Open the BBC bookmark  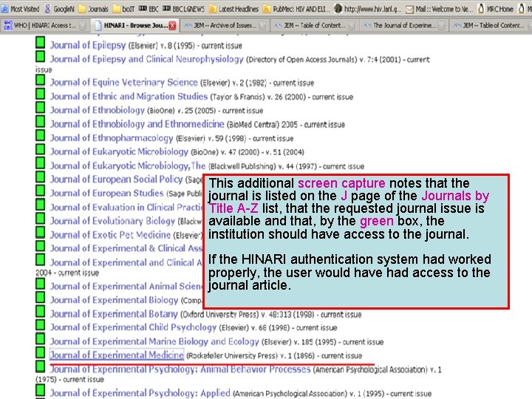[149, 9]
